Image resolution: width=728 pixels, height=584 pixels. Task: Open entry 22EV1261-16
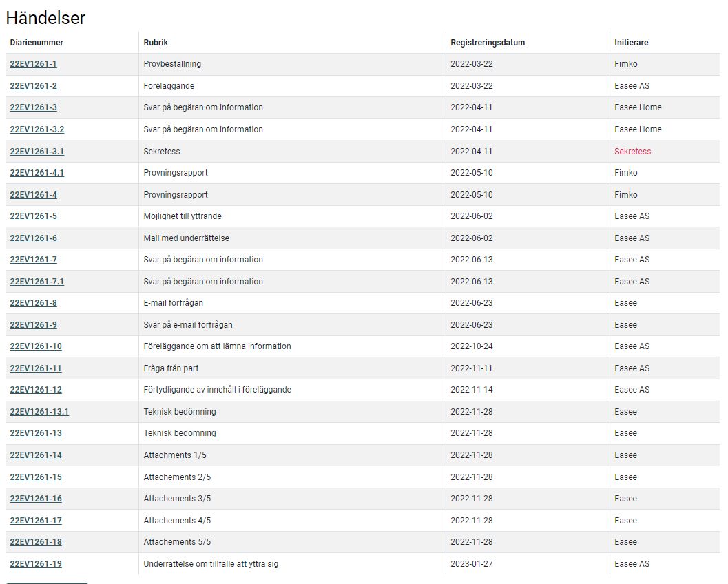36,499
